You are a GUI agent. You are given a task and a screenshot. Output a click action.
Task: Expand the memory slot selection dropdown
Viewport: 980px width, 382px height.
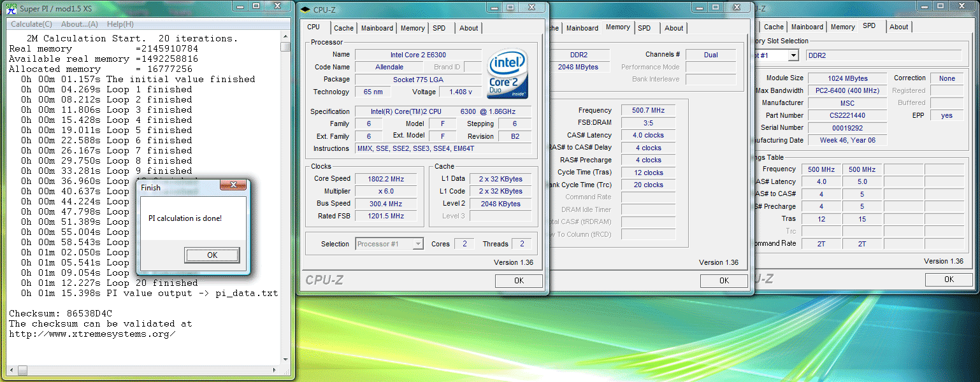[793, 55]
